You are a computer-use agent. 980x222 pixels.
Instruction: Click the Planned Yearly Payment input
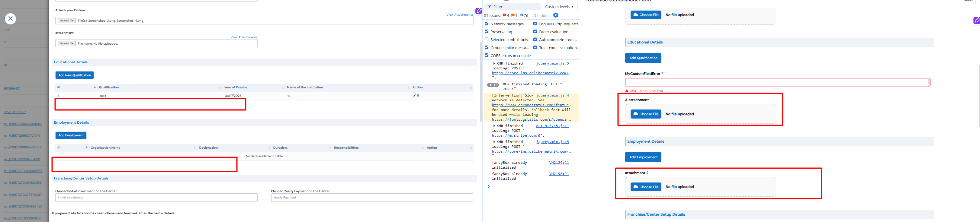372,198
